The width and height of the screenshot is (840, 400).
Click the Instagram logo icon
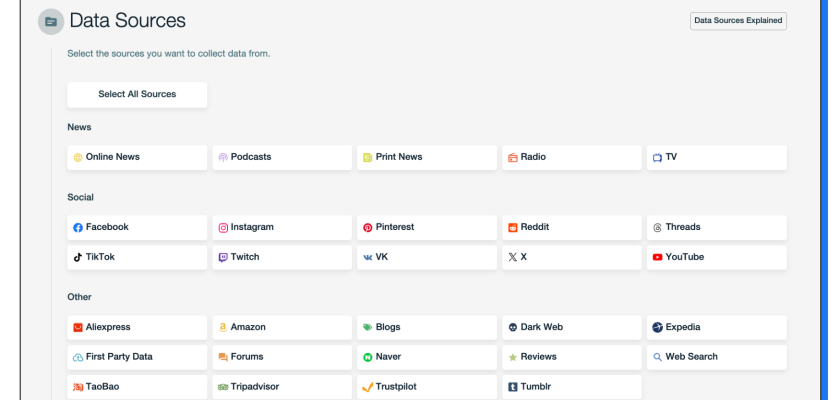223,228
